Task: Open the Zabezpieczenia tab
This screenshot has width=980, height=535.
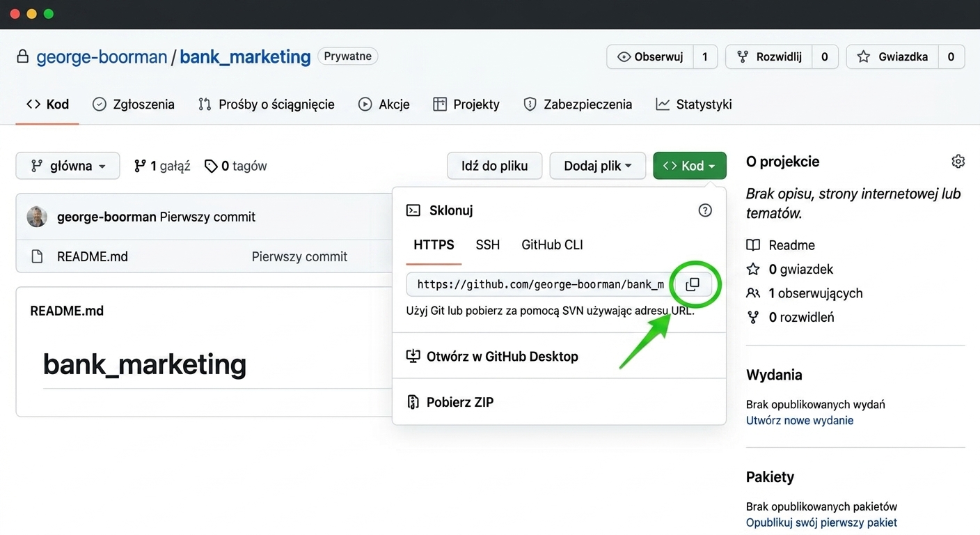Action: tap(578, 104)
